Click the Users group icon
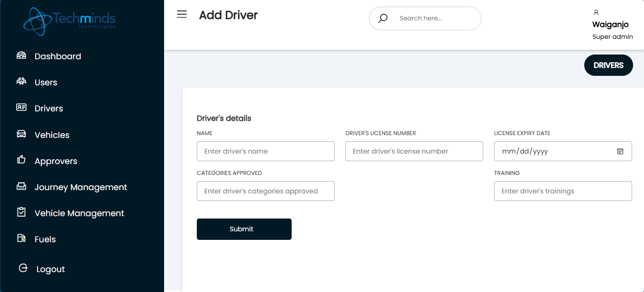644x292 pixels. click(x=21, y=82)
